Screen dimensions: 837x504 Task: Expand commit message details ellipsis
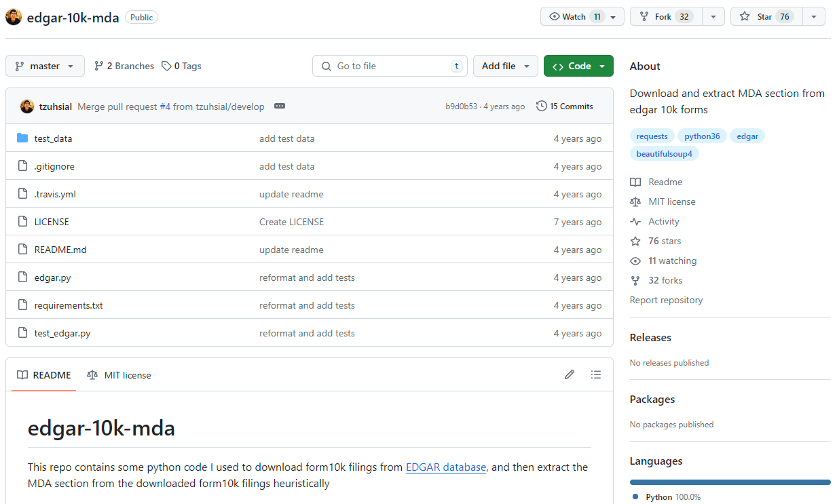(x=280, y=106)
